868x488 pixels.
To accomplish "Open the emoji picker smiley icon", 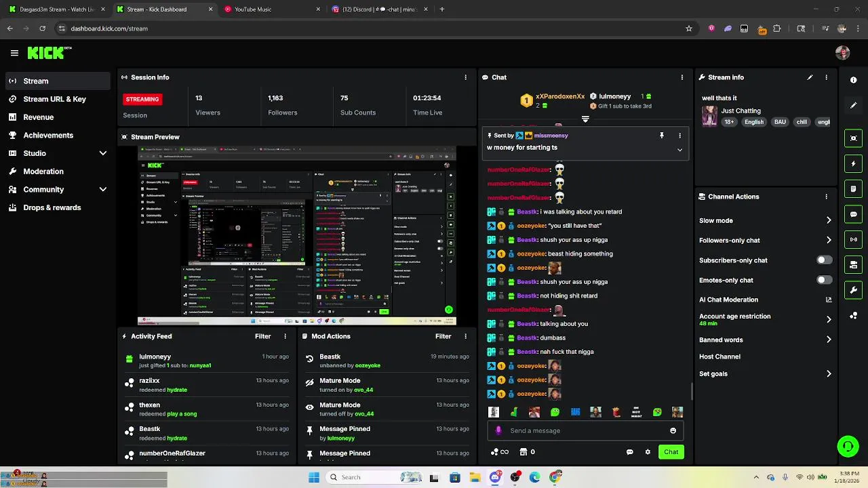I will 673,430.
